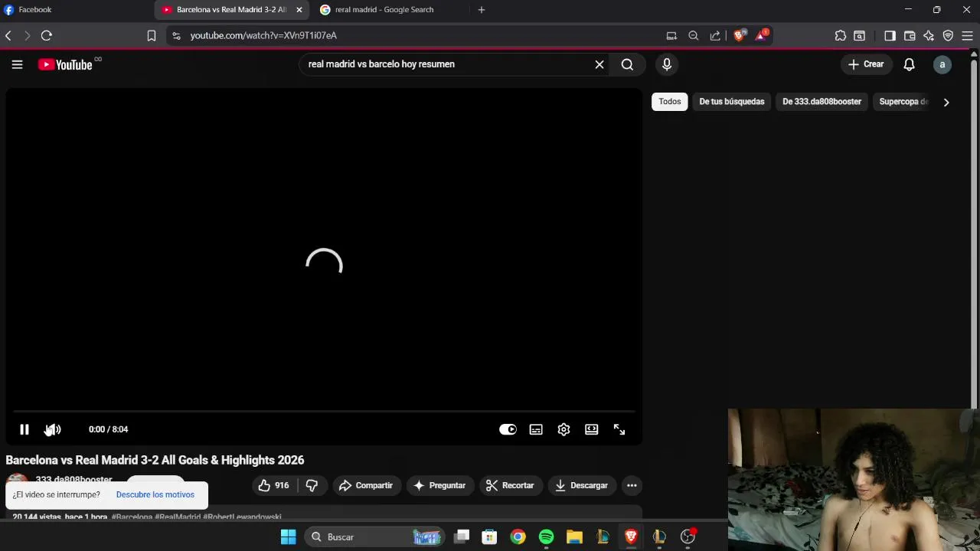Open the YouTube hamburger guide menu

tap(17, 64)
